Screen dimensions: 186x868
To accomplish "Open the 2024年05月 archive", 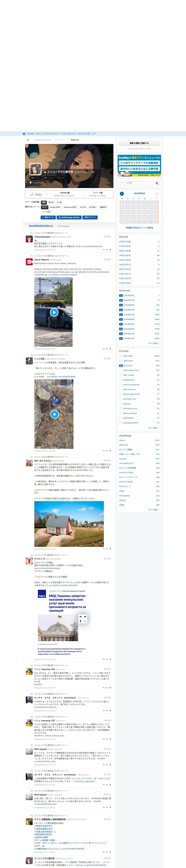I will 129,324.
